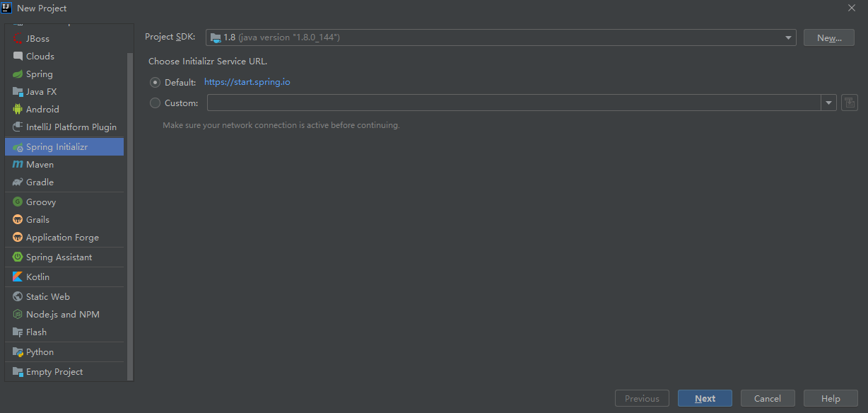Viewport: 868px width, 413px height.
Task: Pick Empty Project from the list
Action: pyautogui.click(x=64, y=372)
